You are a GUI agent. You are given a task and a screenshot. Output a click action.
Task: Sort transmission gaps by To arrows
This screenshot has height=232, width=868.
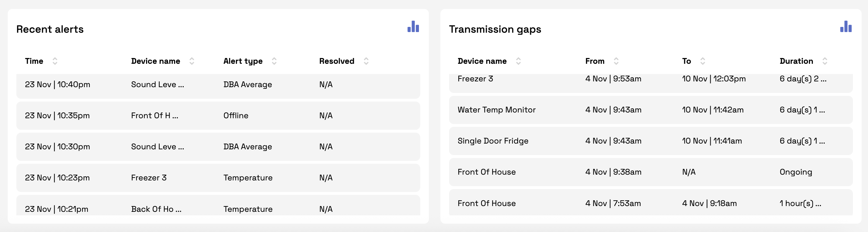point(703,61)
